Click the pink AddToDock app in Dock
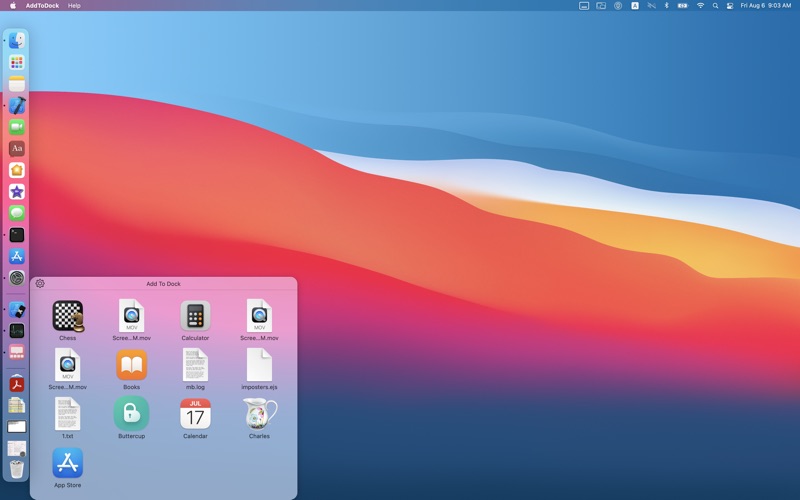 click(17, 352)
